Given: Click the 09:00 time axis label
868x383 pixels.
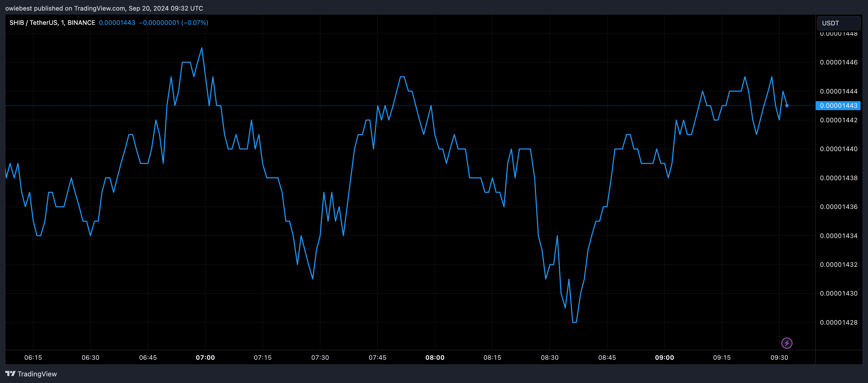Looking at the screenshot, I should 664,357.
